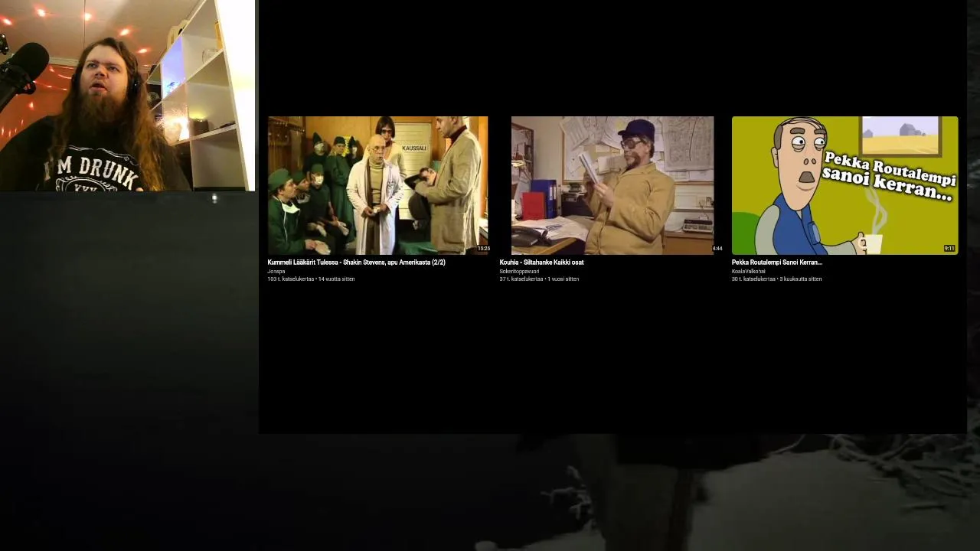Open the Sokeritoppavuori channel name
The height and width of the screenshot is (551, 980).
pyautogui.click(x=519, y=271)
